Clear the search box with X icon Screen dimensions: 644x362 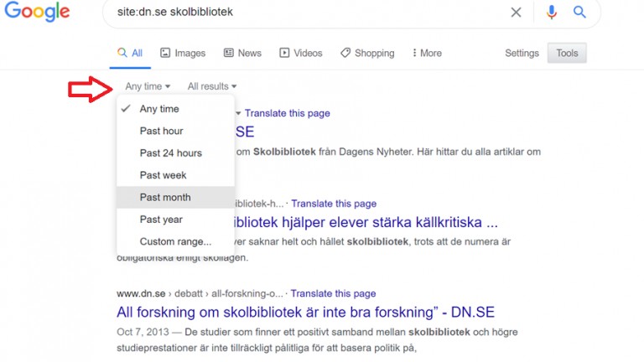tap(516, 13)
